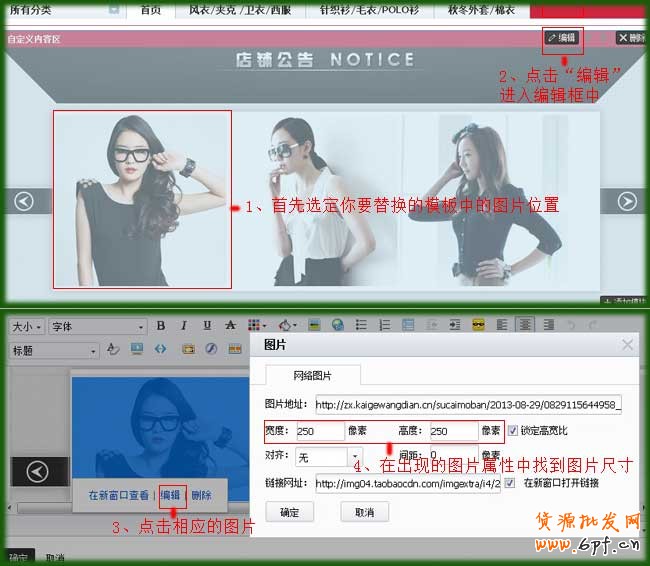Click the grayed undo arrow icon
The width and height of the screenshot is (650, 566).
571,325
